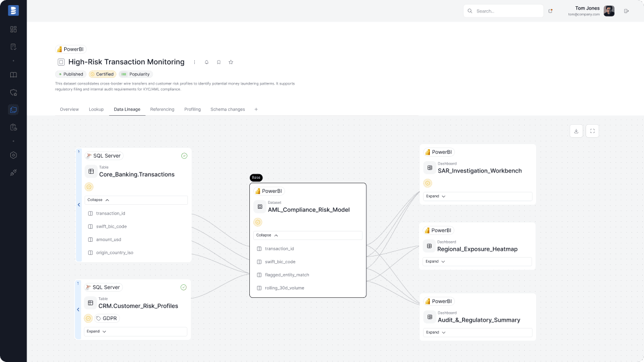Collapse the AML_Compliance_Risk_Model column list

[x=267, y=235]
